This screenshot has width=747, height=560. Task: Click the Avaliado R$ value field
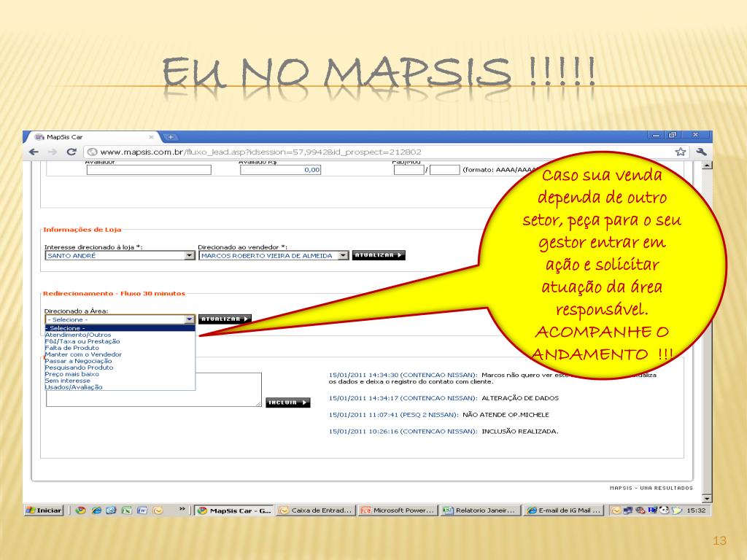click(280, 170)
